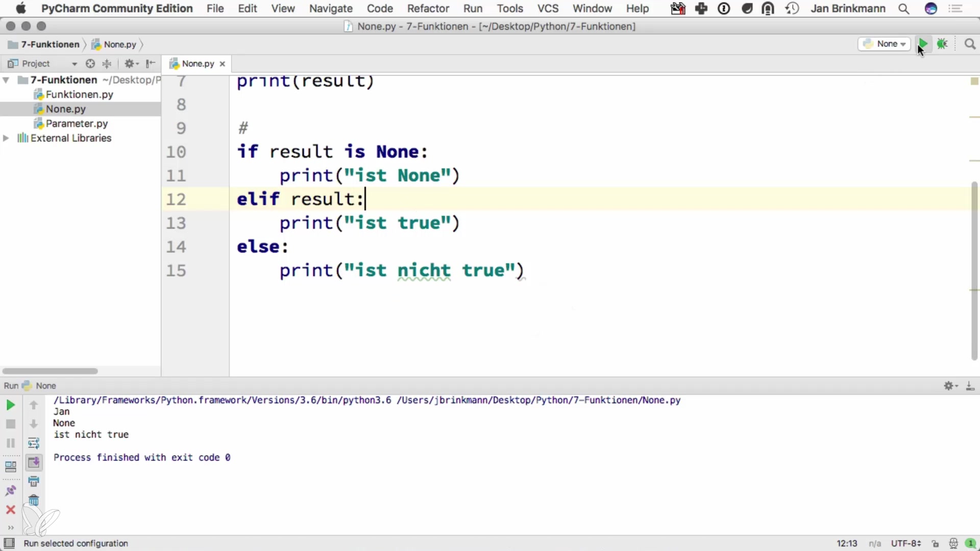Open Parameter.py from the project tree

(77, 123)
